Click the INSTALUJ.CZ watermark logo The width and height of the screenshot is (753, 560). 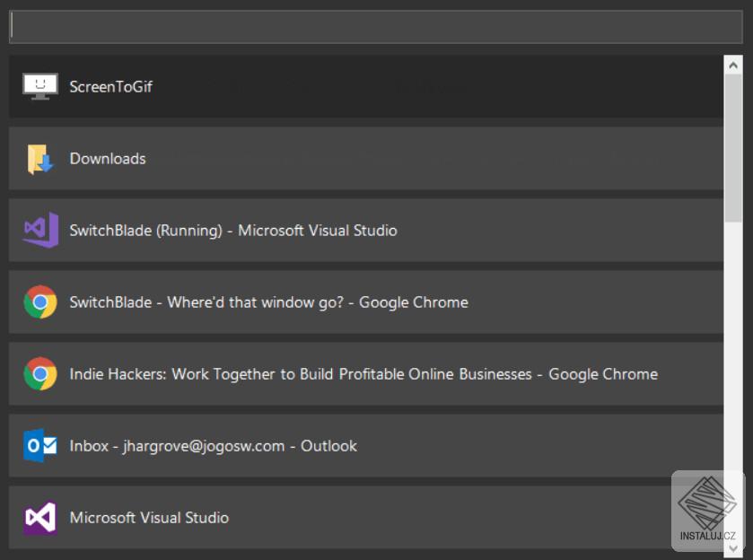(707, 509)
